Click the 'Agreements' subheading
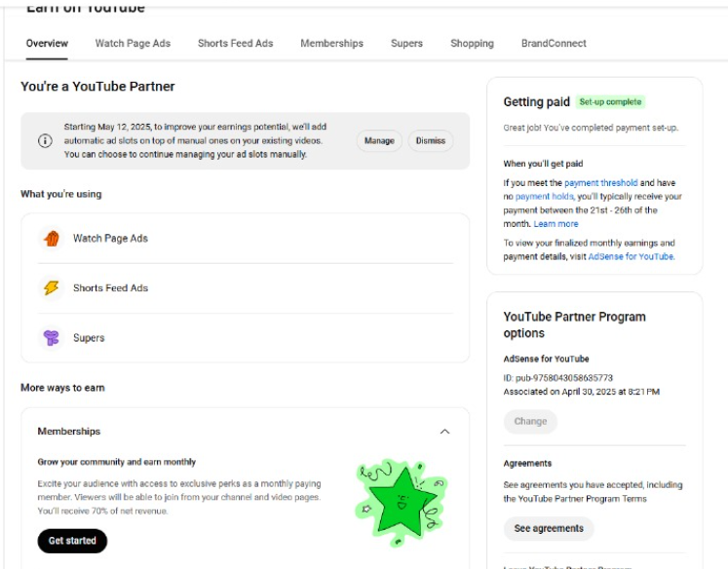The image size is (728, 569). tap(527, 464)
